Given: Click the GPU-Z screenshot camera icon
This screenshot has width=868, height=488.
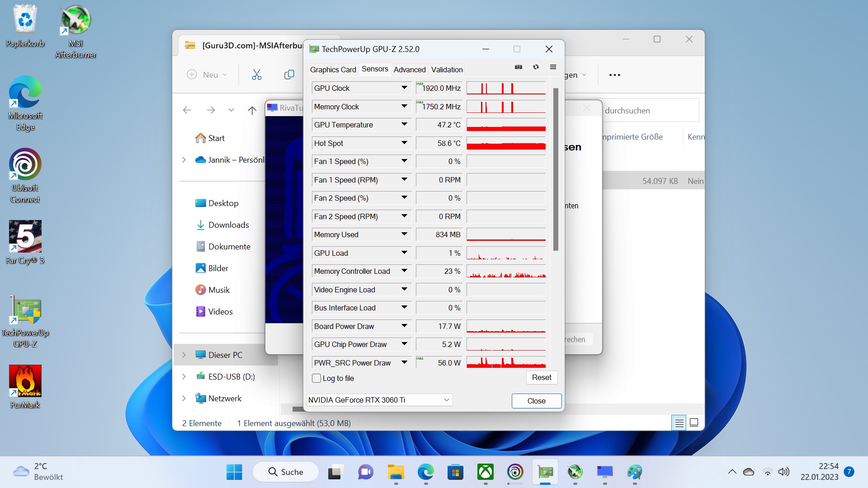Looking at the screenshot, I should click(x=519, y=67).
